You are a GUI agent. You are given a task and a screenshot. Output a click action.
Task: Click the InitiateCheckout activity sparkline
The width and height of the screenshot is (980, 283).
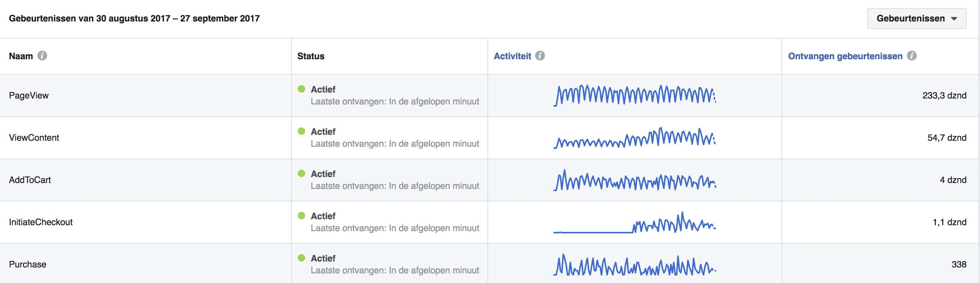(x=634, y=223)
